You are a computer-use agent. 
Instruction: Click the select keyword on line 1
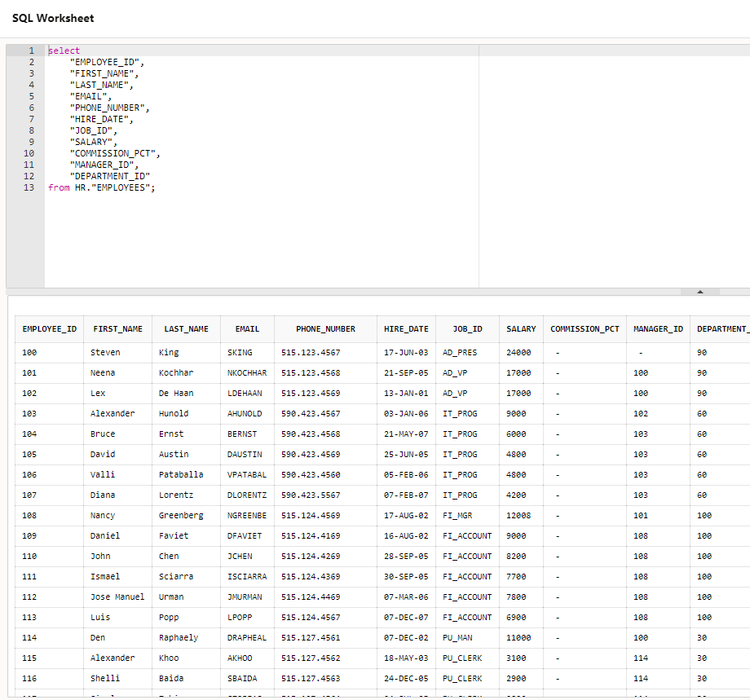tap(64, 50)
